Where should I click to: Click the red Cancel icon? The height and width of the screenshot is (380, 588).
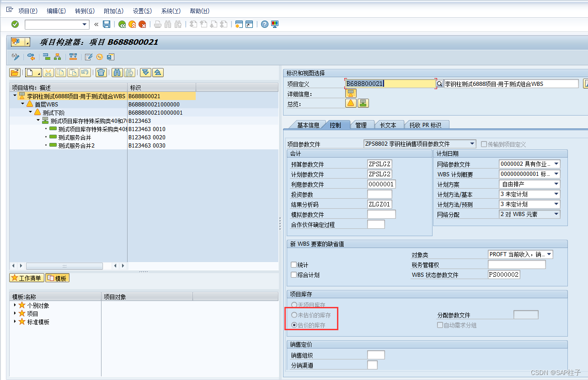[x=142, y=24]
